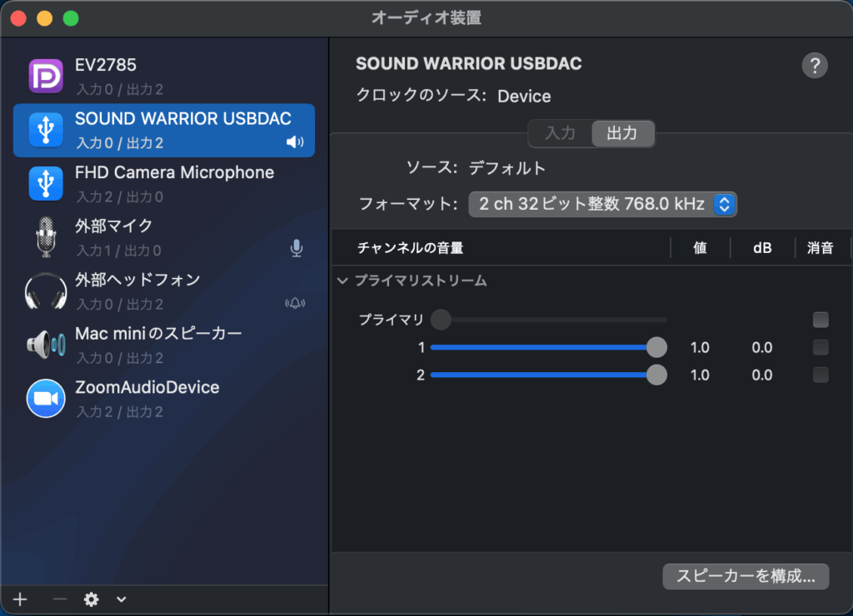853x616 pixels.
Task: Select the 外部マイク microphone icon
Action: click(46, 237)
